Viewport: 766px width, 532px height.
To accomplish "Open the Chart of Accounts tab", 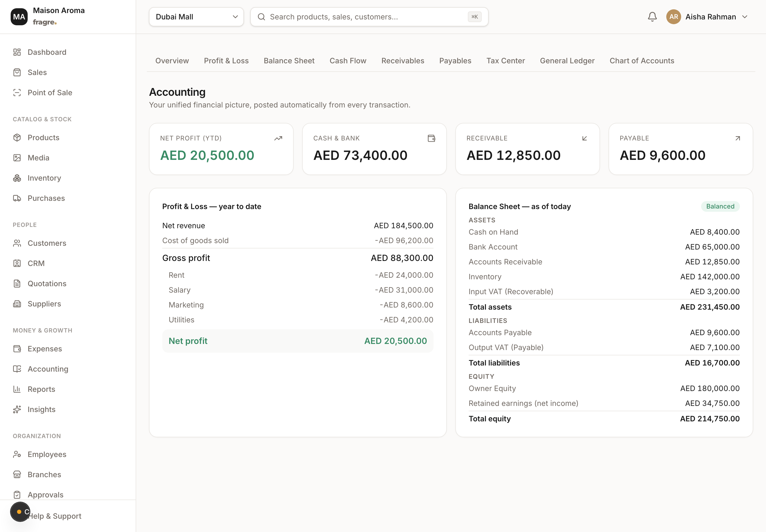I will coord(642,61).
